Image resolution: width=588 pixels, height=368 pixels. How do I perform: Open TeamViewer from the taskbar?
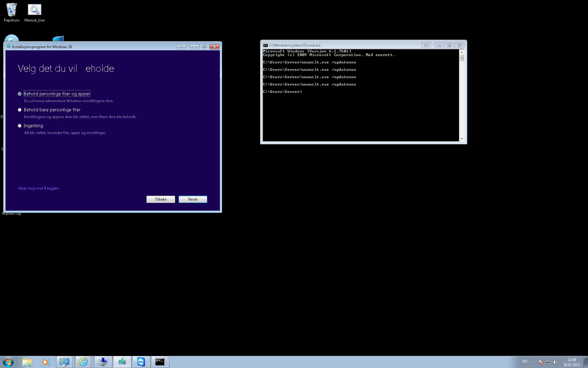pos(141,362)
